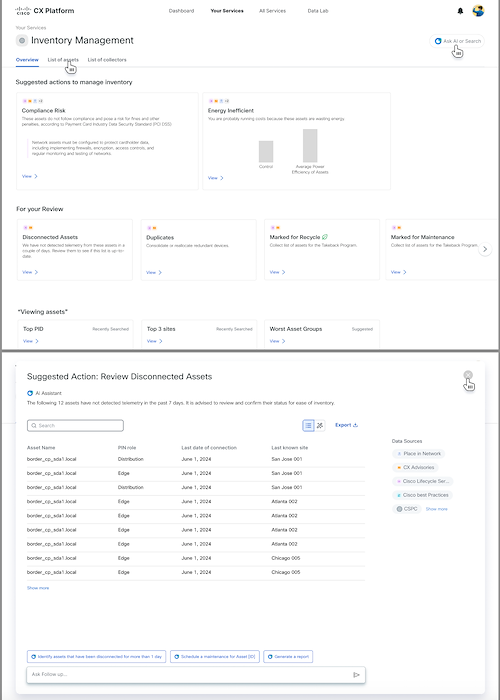The width and height of the screenshot is (500, 700).
Task: Choose the Schedule a maintenance for Asset suggestion
Action: pyautogui.click(x=215, y=657)
